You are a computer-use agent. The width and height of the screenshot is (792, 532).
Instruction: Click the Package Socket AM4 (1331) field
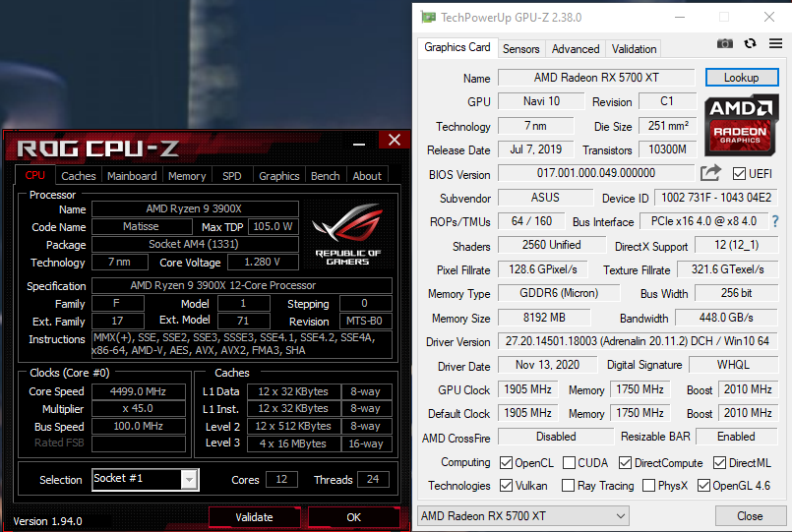pos(195,244)
